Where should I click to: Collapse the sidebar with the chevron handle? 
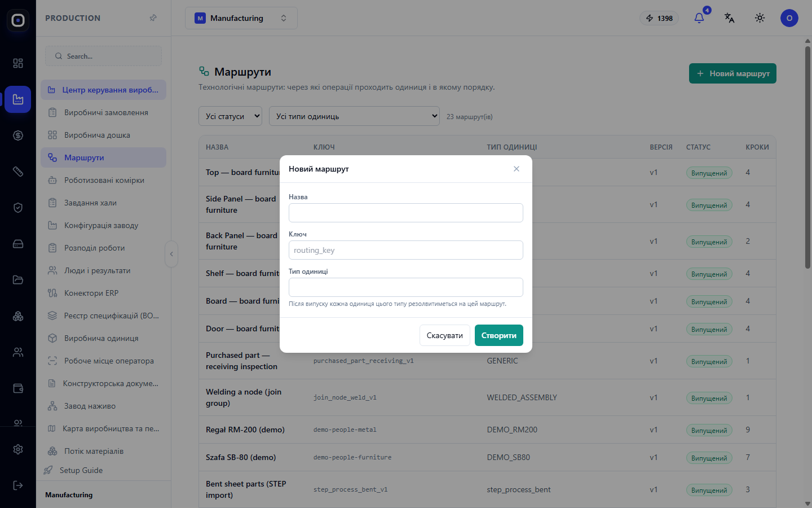click(x=171, y=254)
